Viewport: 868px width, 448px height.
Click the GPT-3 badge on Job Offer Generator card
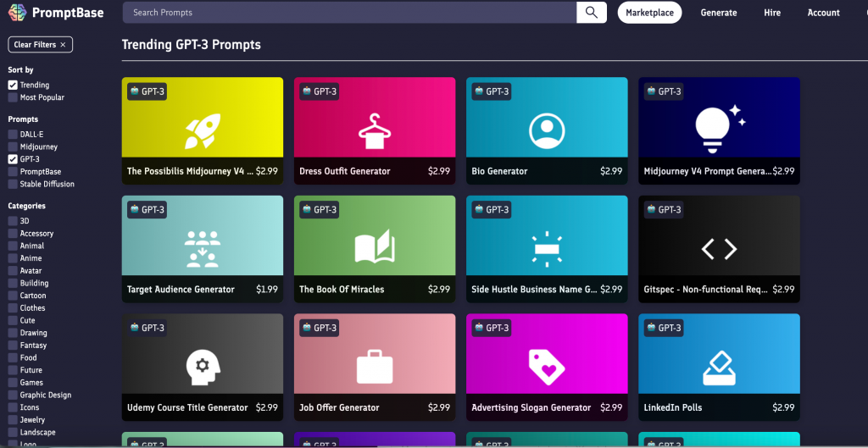pos(320,328)
